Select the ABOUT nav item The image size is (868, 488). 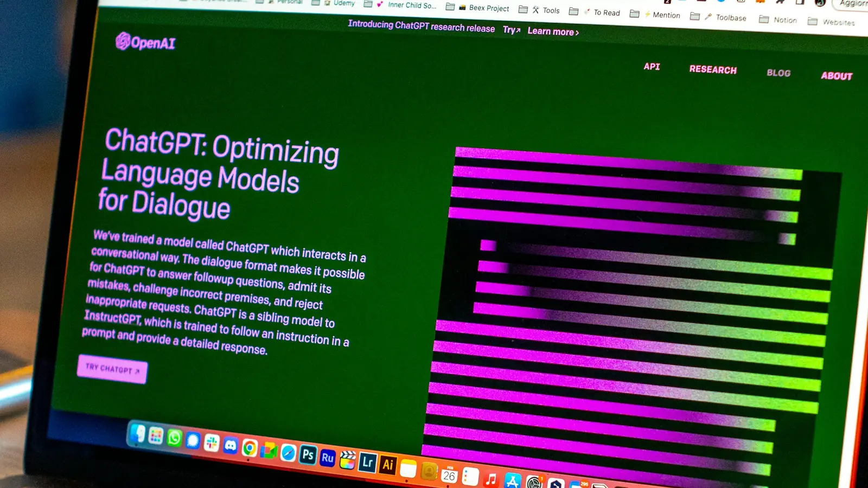point(837,76)
